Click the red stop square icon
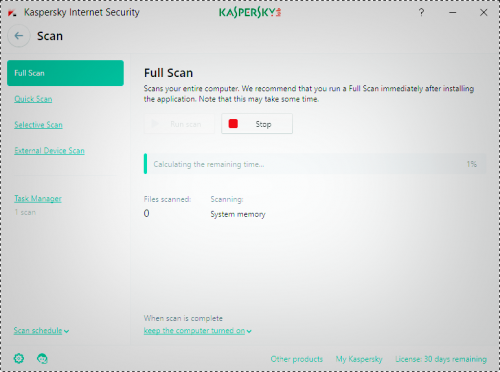Image resolution: width=500 pixels, height=372 pixels. click(233, 124)
